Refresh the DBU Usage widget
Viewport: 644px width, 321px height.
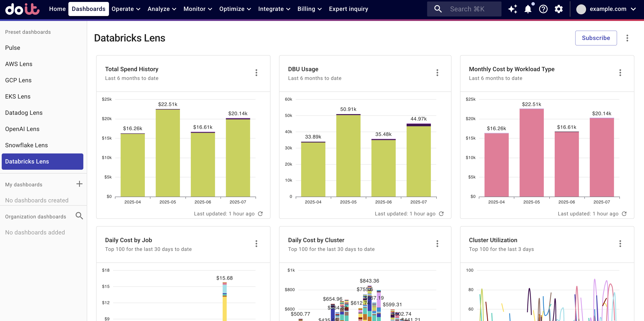(x=441, y=214)
